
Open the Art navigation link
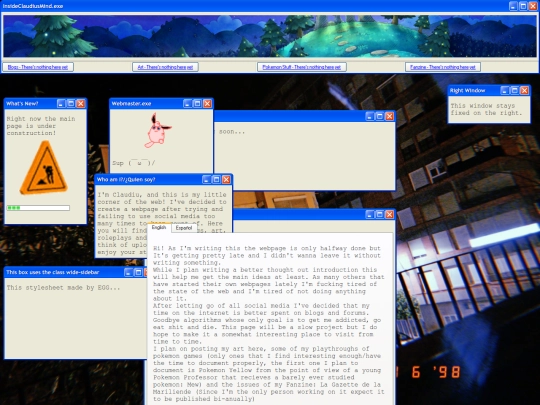(x=165, y=67)
